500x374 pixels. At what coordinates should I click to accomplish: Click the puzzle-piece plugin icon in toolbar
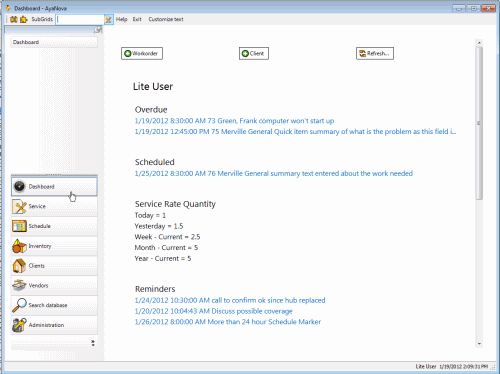click(x=23, y=19)
